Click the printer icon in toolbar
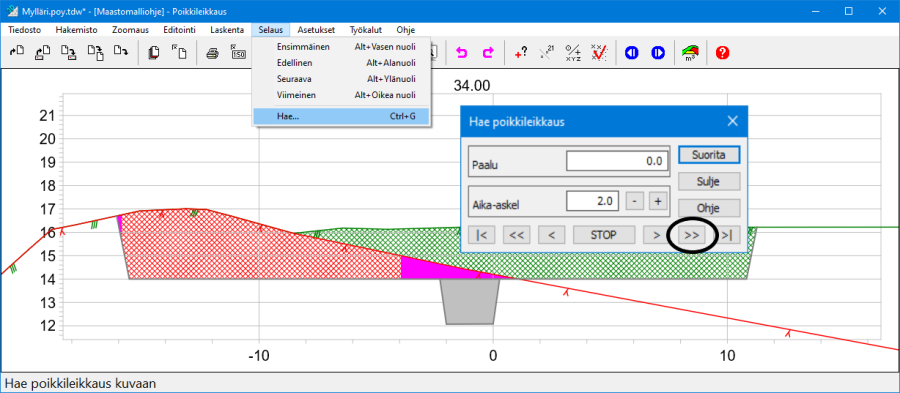Image resolution: width=900 pixels, height=393 pixels. [212, 53]
